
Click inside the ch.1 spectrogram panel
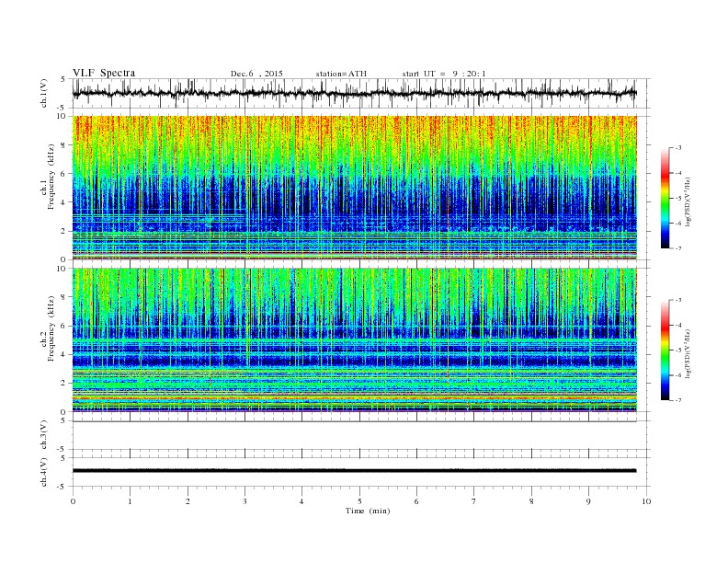pos(354,188)
